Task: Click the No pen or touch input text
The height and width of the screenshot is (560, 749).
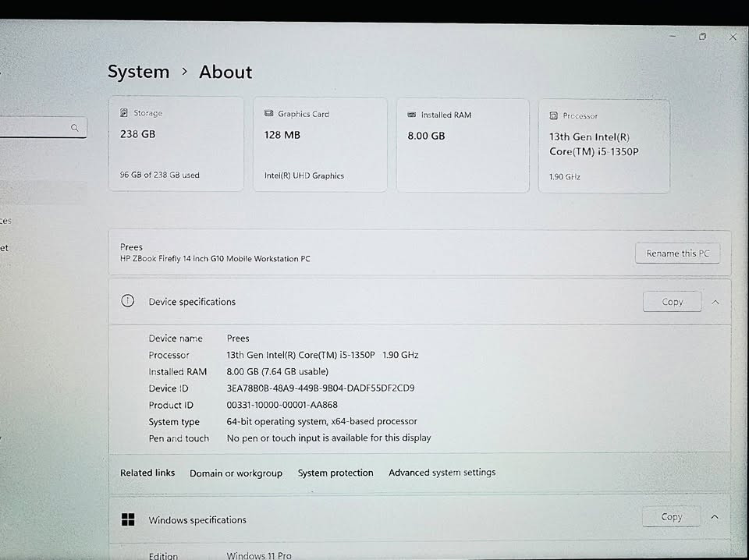Action: [x=328, y=438]
